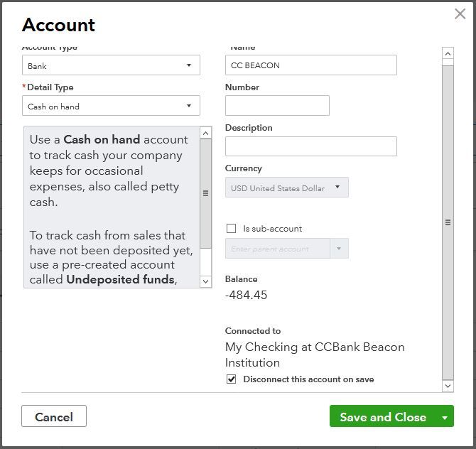This screenshot has height=449, width=476.
Task: Grab the description box scrollbar thumb
Action: coord(206,192)
